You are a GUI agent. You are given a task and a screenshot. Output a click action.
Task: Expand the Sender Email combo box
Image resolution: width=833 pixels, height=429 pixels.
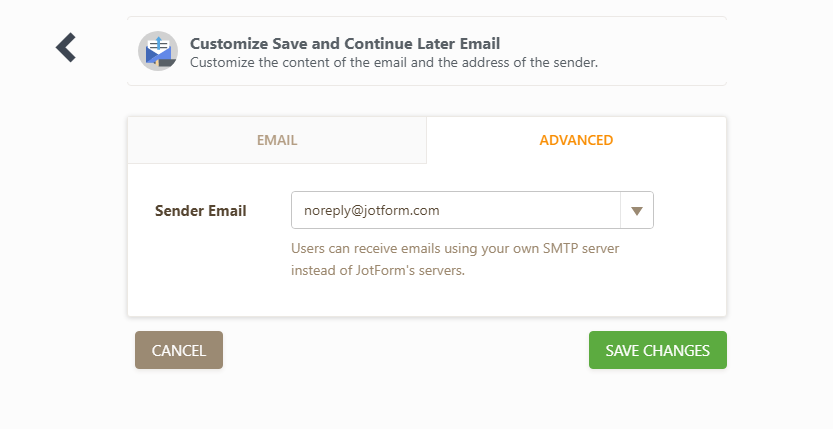pyautogui.click(x=636, y=210)
